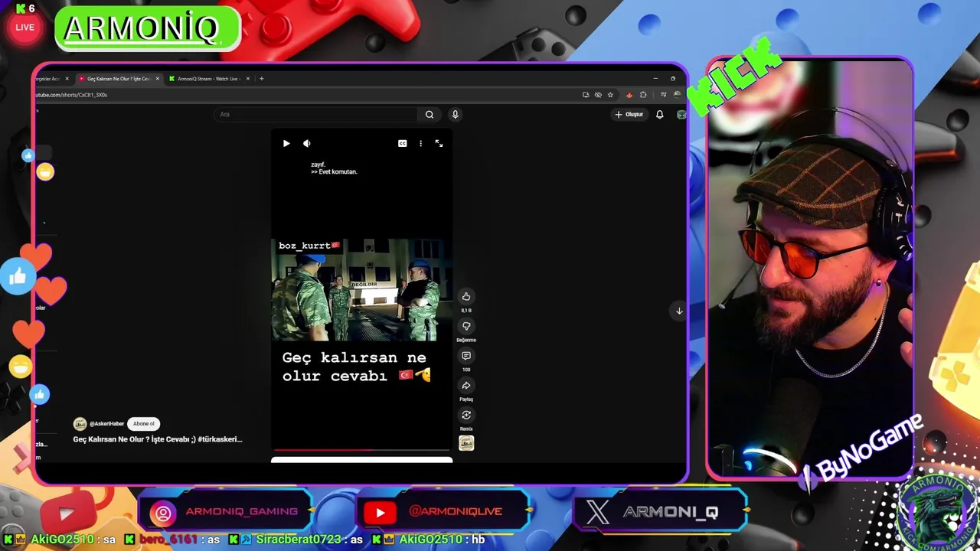Open YouTube notifications bell

click(x=659, y=115)
